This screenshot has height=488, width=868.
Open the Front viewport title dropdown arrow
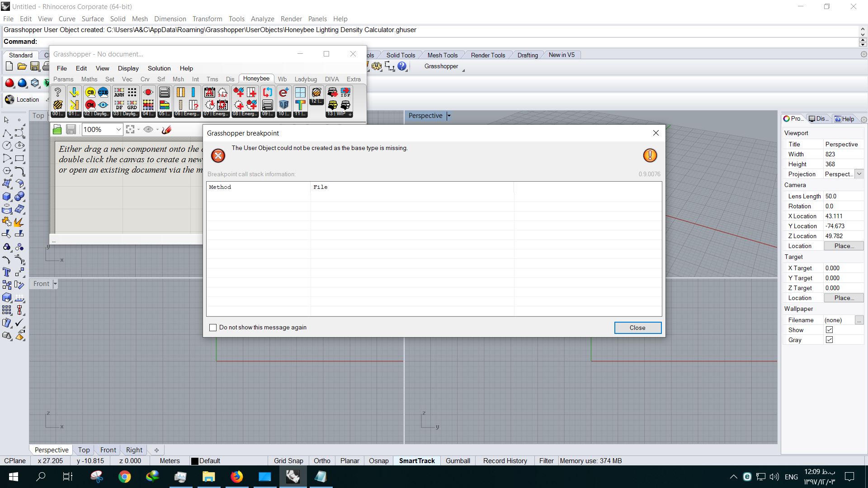55,284
